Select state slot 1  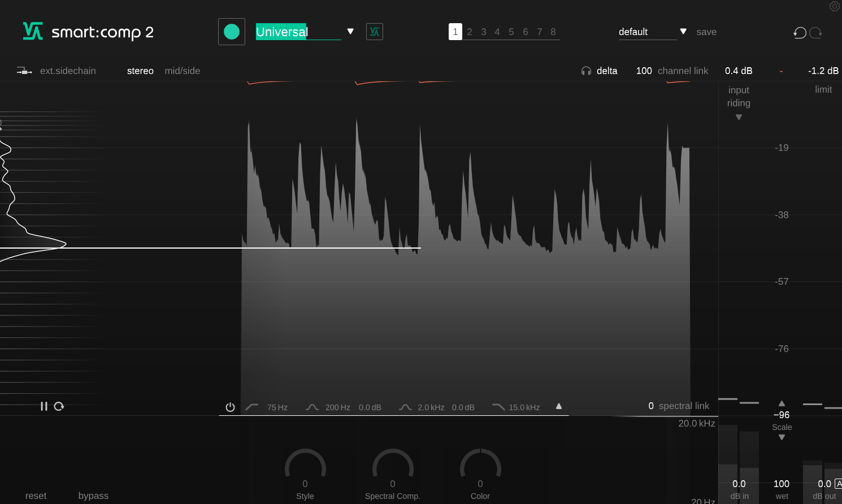[455, 32]
